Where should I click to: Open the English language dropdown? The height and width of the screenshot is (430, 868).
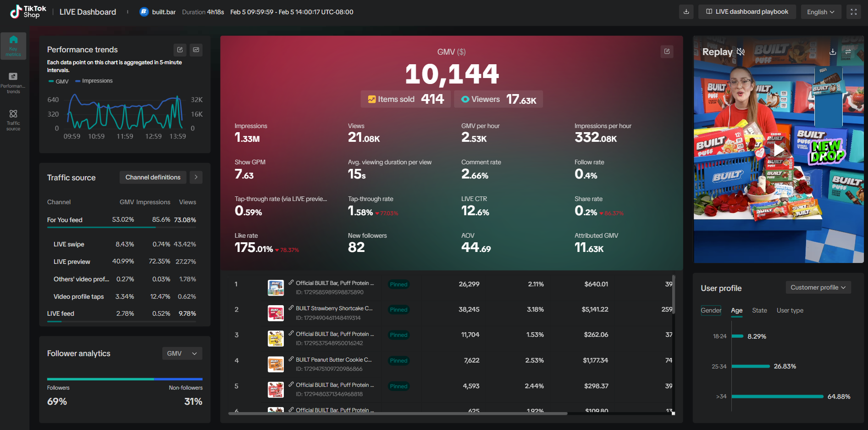821,12
